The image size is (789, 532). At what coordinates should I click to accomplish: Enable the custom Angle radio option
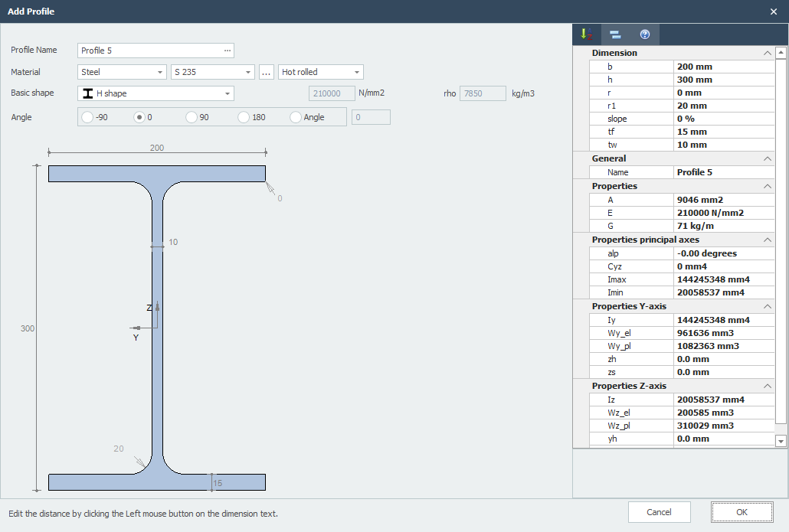296,117
